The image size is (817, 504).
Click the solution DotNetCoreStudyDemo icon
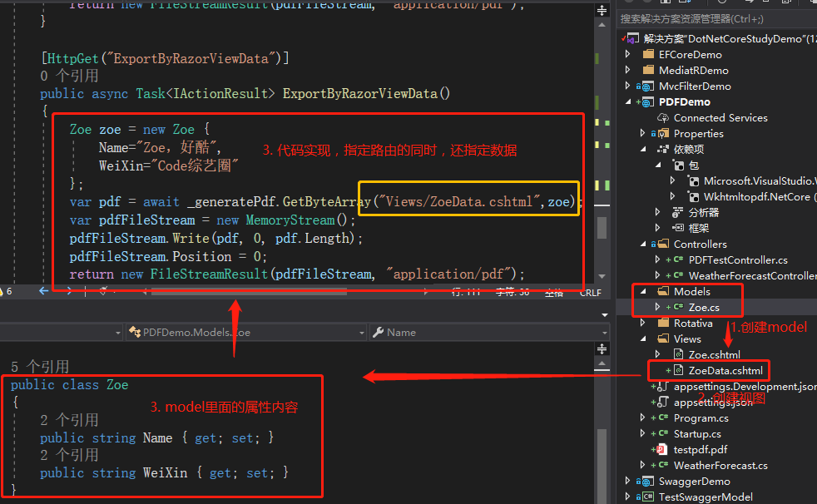point(632,38)
